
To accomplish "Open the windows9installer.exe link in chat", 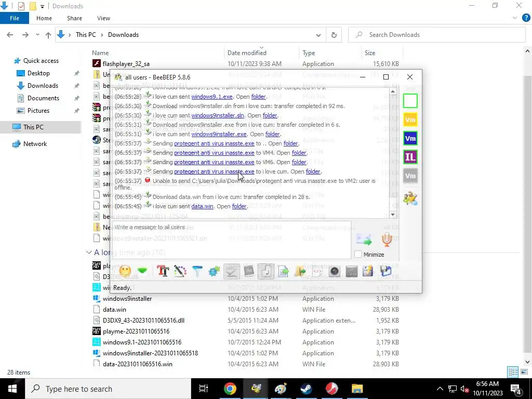I will tap(219, 134).
